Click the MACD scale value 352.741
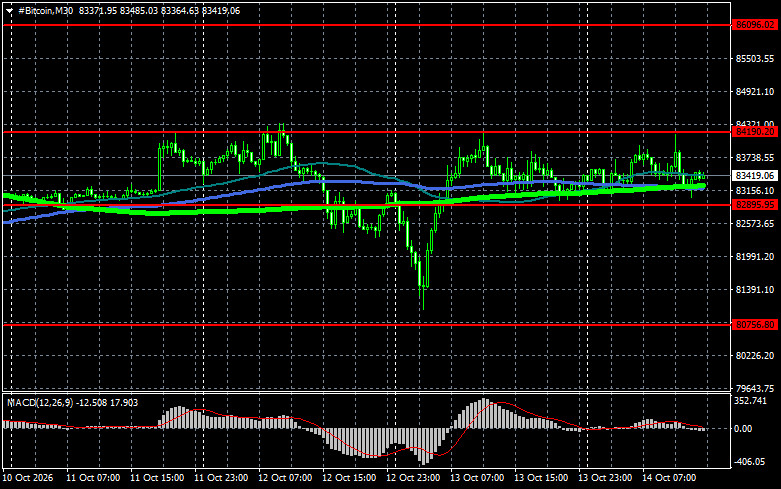This screenshot has height=489, width=781. click(751, 401)
